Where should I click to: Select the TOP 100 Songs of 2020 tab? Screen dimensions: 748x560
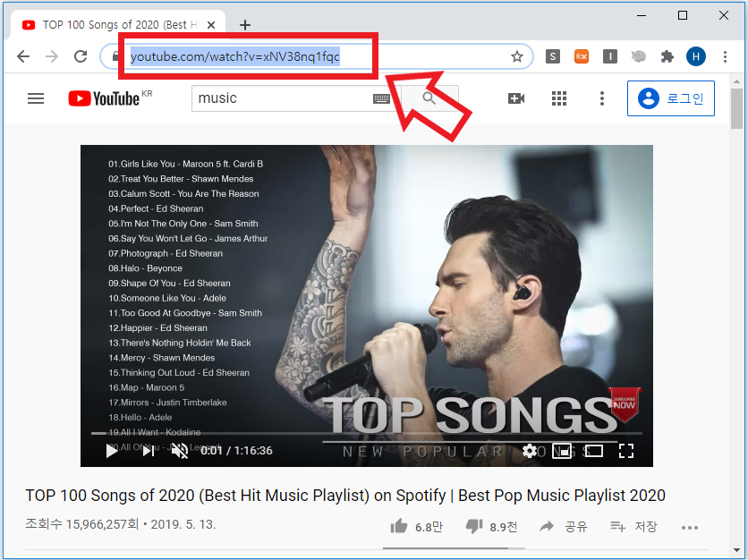[x=118, y=25]
